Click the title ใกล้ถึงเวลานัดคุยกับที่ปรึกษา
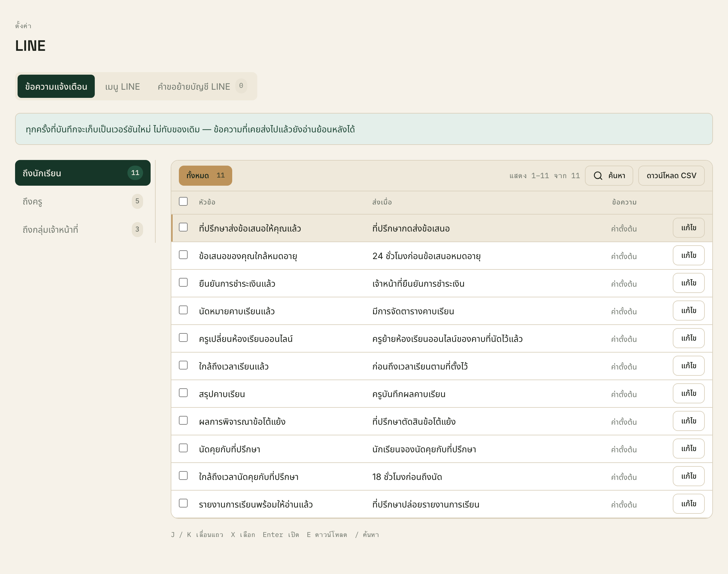The width and height of the screenshot is (728, 574). [249, 477]
